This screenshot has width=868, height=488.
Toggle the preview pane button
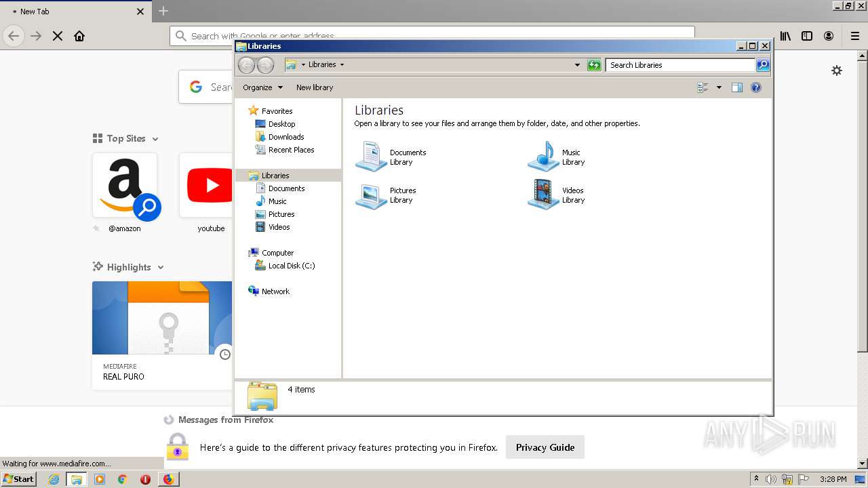coord(737,87)
